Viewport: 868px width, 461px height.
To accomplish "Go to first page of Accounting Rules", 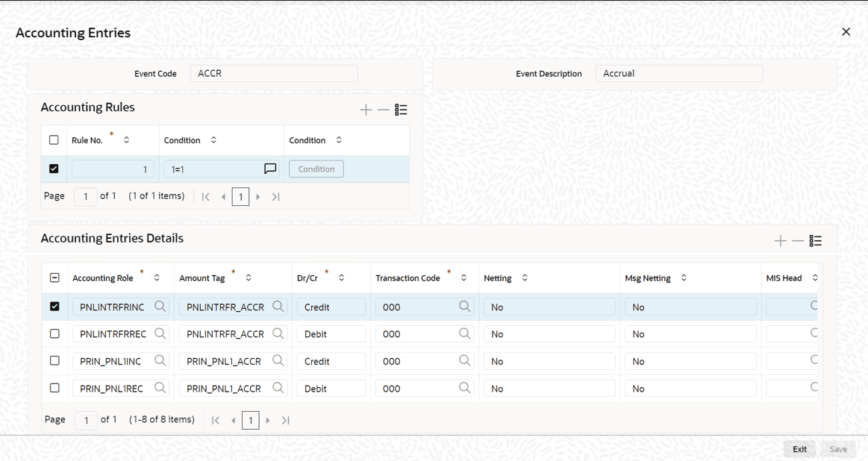I will (206, 196).
